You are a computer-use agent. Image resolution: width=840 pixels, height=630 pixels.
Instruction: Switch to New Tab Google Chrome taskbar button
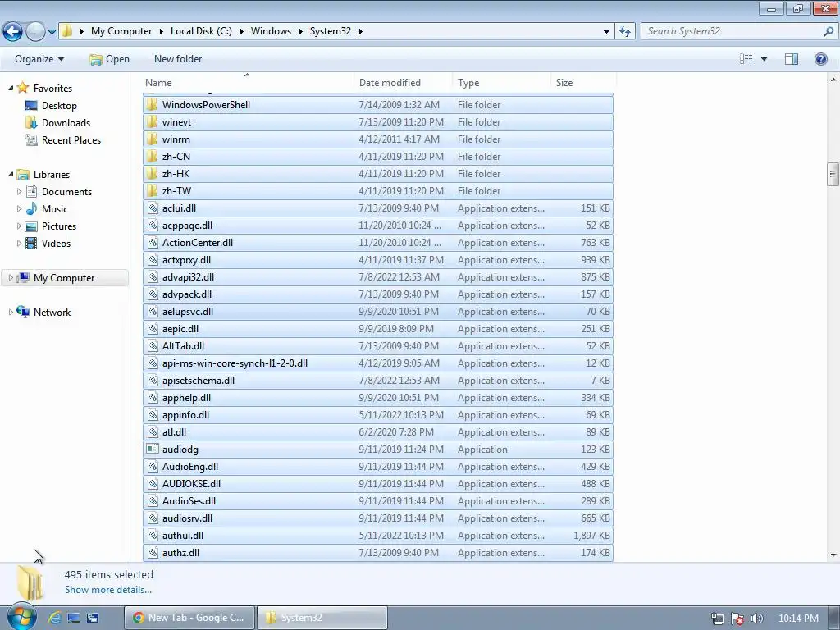click(x=189, y=618)
